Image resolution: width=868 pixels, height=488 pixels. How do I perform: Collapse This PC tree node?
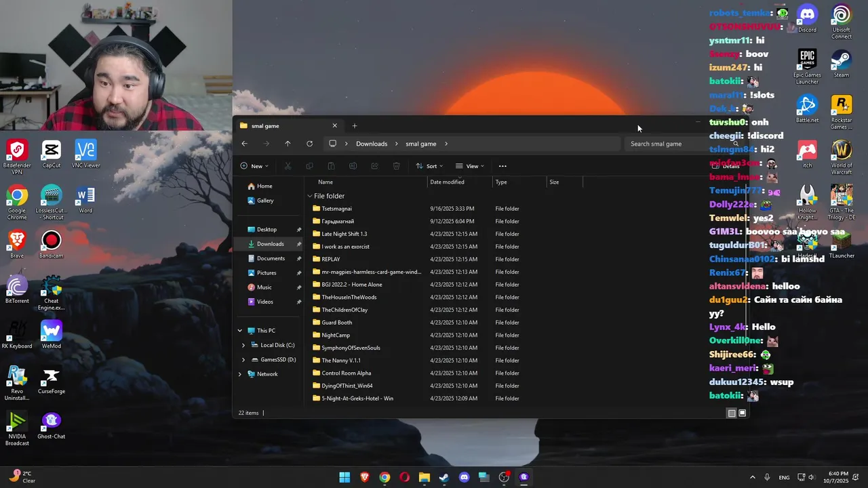[239, 331]
